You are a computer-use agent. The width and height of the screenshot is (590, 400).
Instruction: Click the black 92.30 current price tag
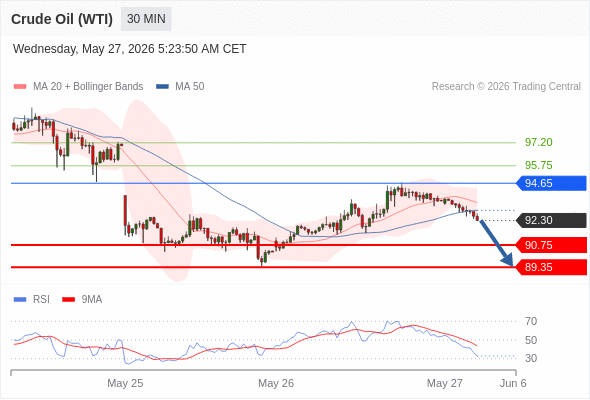(552, 220)
